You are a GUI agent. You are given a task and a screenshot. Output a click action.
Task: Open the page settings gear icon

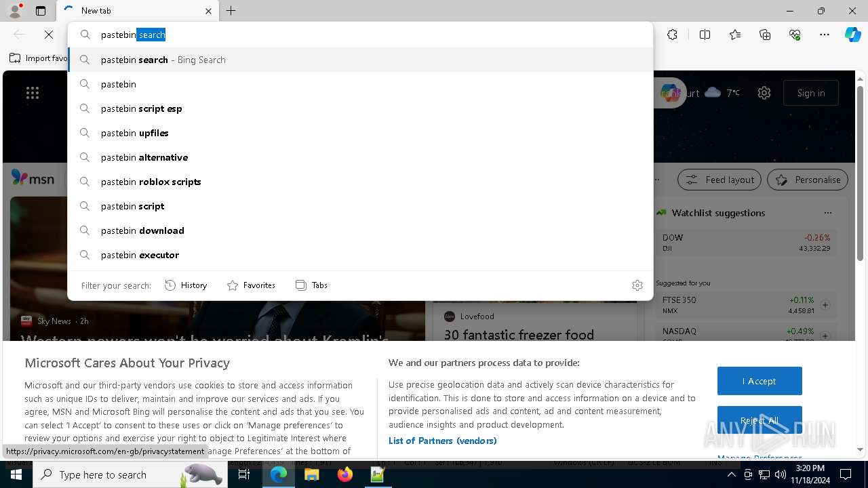764,93
